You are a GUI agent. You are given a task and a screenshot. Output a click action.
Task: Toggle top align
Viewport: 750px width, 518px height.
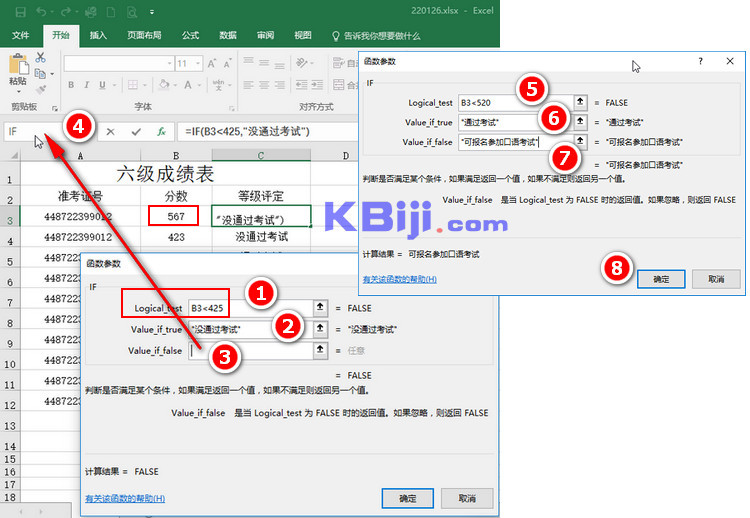coord(248,63)
